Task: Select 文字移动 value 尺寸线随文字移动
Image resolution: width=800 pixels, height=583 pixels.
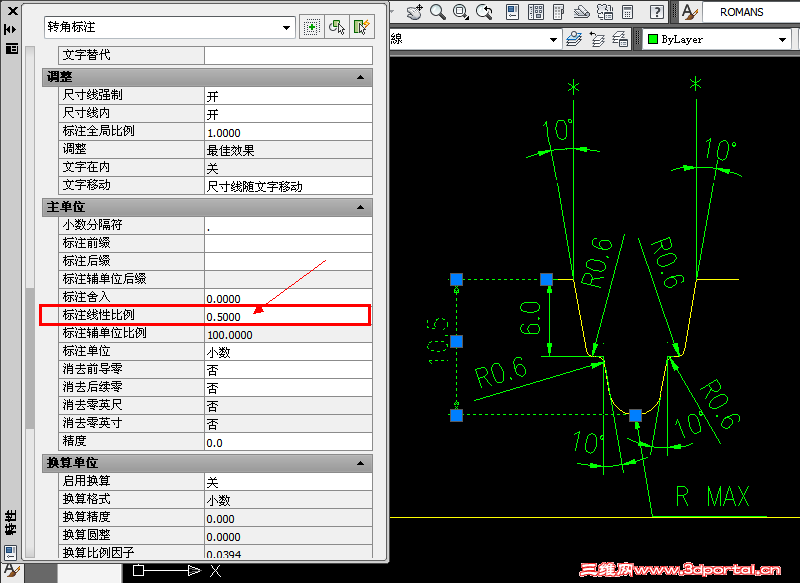Action: coord(288,186)
